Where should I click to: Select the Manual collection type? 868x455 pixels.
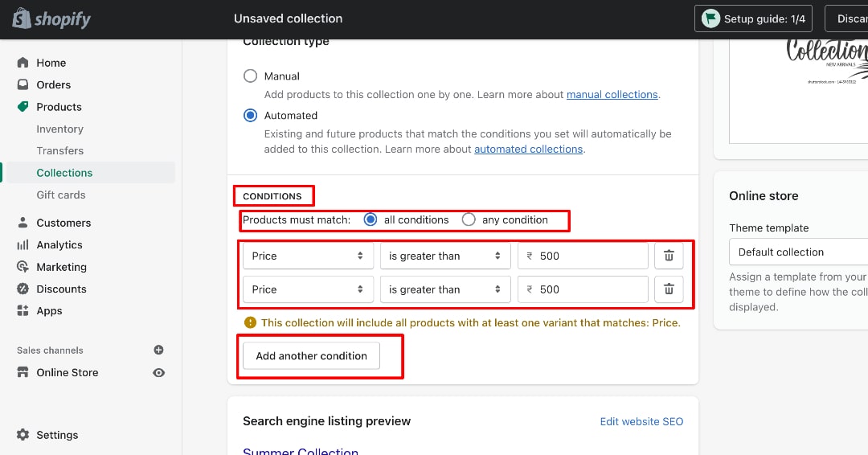click(250, 76)
